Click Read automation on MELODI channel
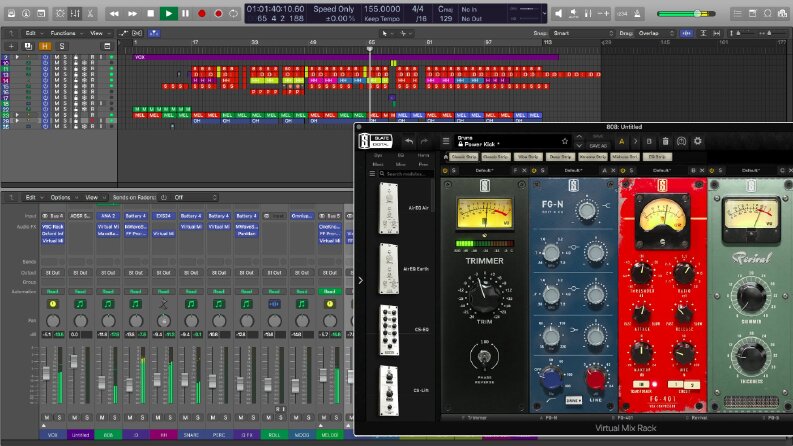The width and height of the screenshot is (793, 446). coord(330,291)
